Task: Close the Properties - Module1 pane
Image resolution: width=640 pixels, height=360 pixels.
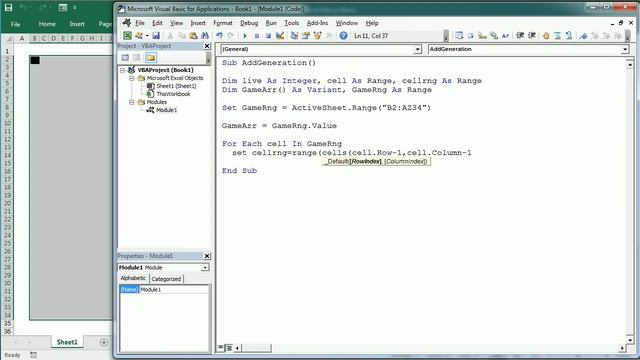Action: [x=207, y=256]
